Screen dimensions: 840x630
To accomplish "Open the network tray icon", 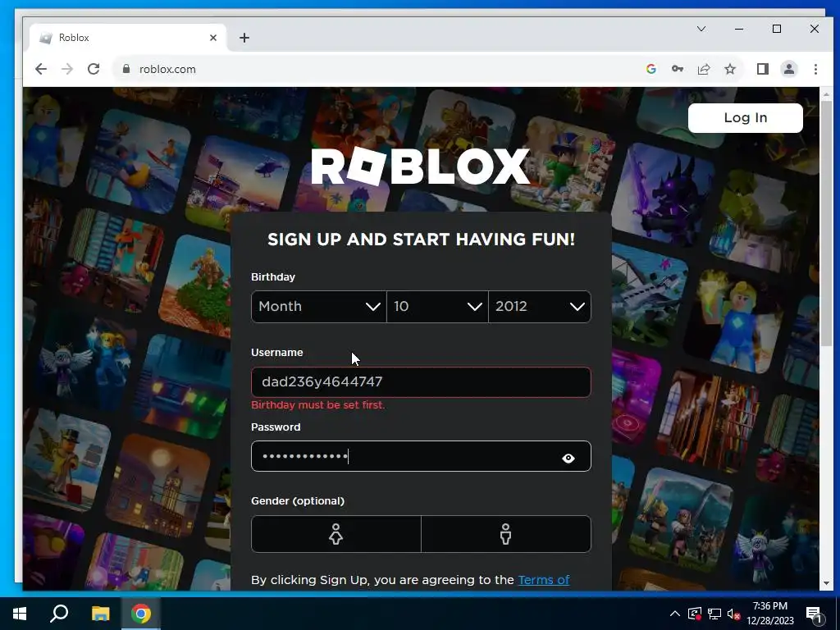I will 714,614.
